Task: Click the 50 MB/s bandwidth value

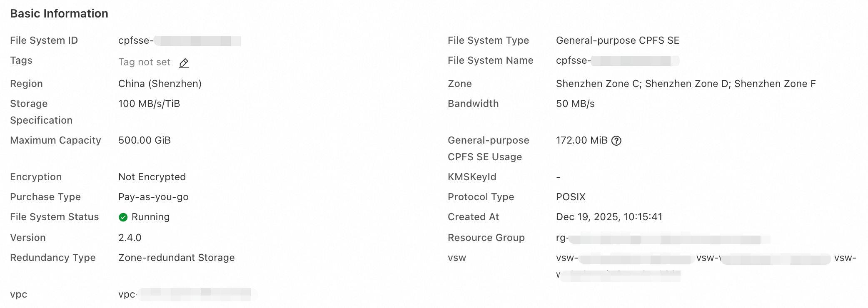Action: 575,104
